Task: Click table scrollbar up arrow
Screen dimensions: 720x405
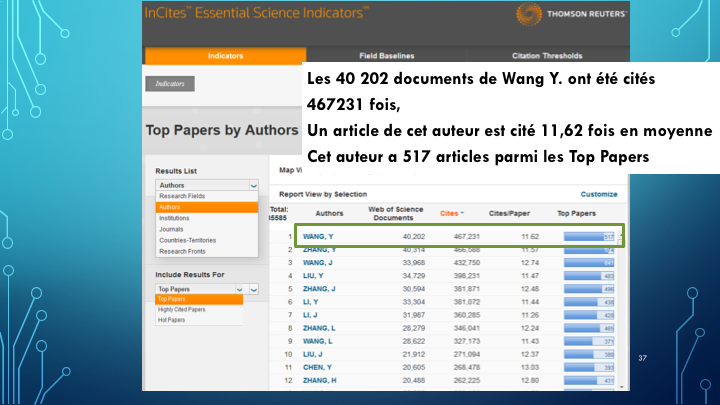Action: pyautogui.click(x=621, y=236)
